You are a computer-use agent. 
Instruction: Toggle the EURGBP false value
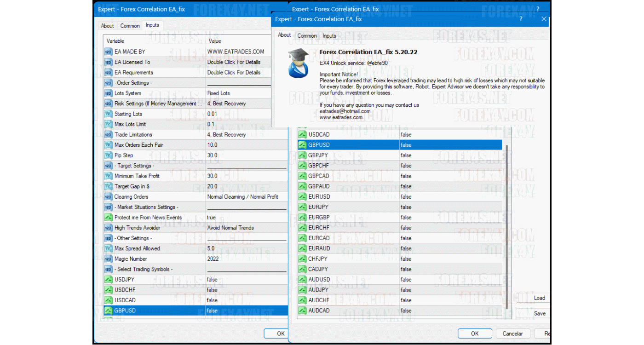point(448,218)
